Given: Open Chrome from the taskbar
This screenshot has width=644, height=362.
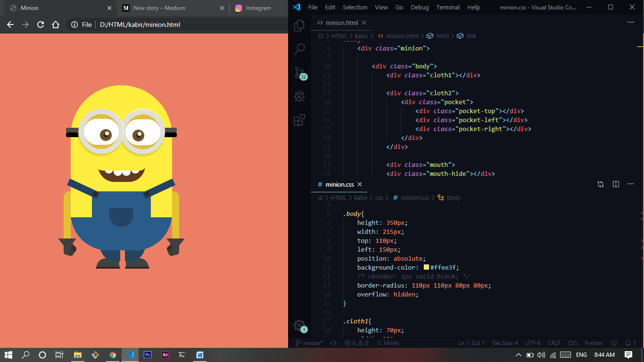Looking at the screenshot, I should click(x=113, y=355).
